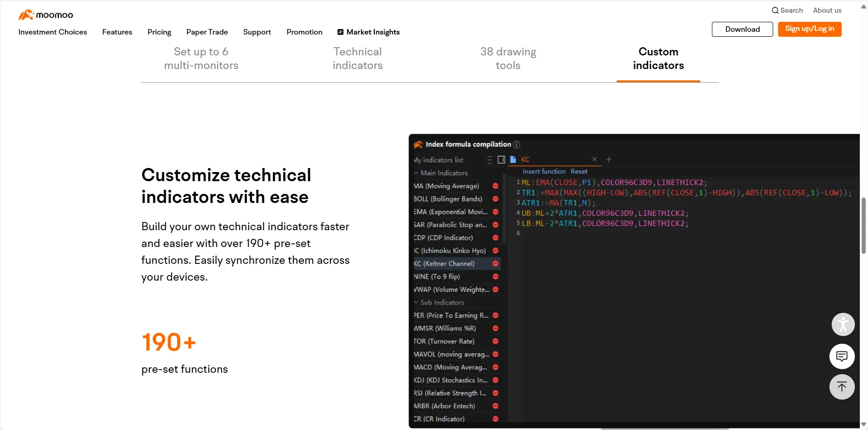The width and height of the screenshot is (868, 430).
Task: Select WMSR (Williams %R) list row
Action: 457,328
